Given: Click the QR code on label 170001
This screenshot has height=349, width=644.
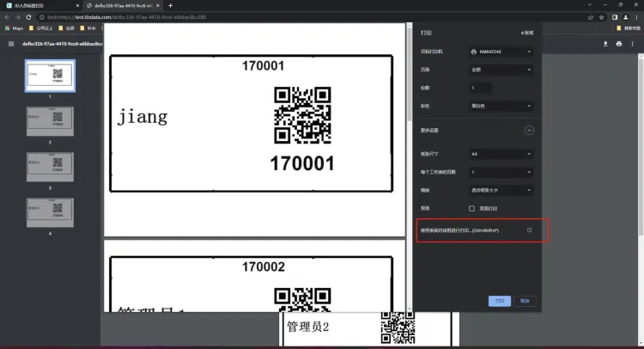Looking at the screenshot, I should point(303,115).
